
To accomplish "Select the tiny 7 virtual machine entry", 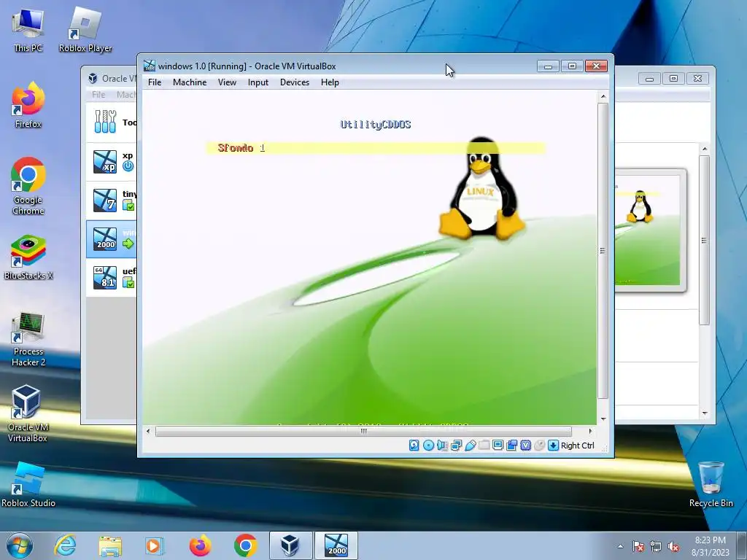I will pos(112,200).
